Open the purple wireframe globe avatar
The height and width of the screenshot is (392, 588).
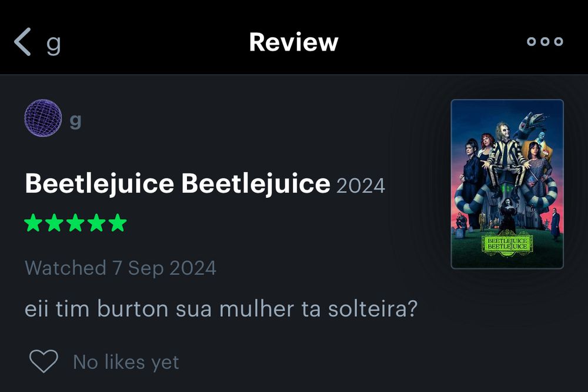pos(43,118)
